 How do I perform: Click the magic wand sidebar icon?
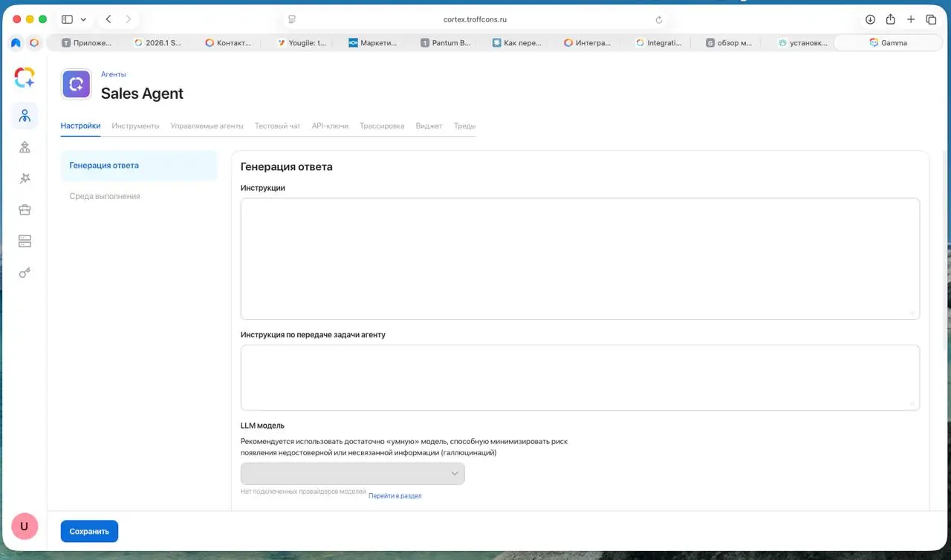tap(25, 178)
